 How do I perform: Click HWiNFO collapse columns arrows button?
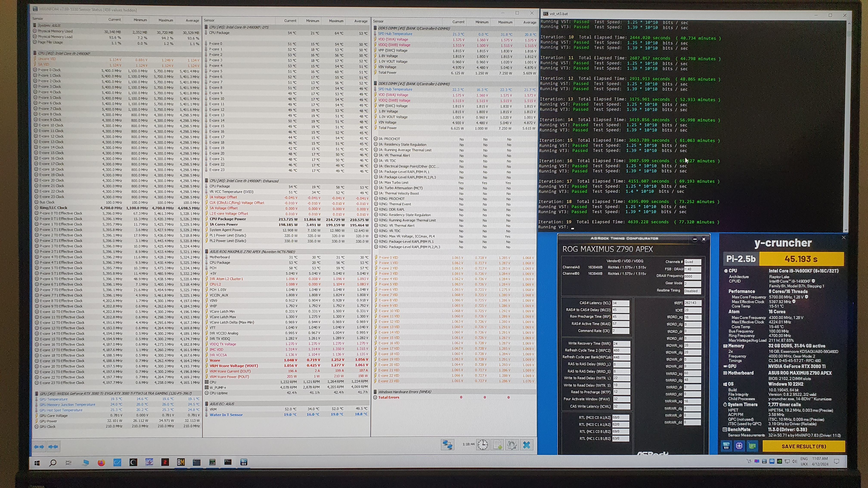tap(53, 446)
